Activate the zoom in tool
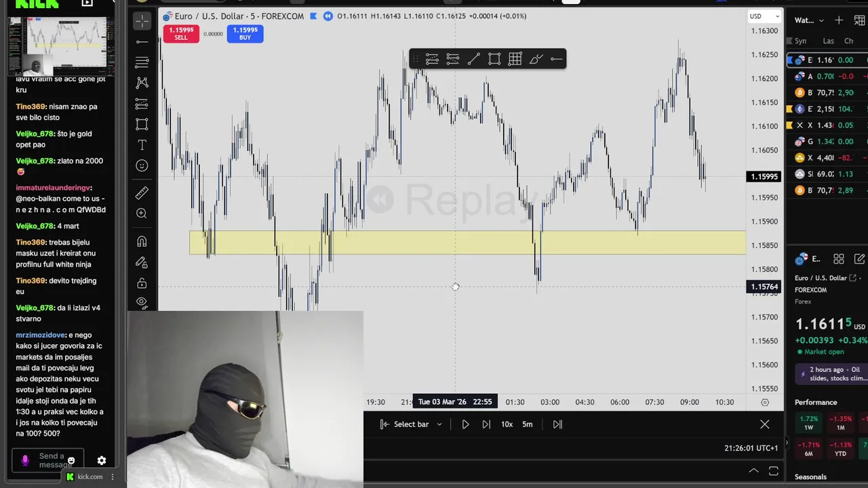The height and width of the screenshot is (488, 868). [142, 213]
